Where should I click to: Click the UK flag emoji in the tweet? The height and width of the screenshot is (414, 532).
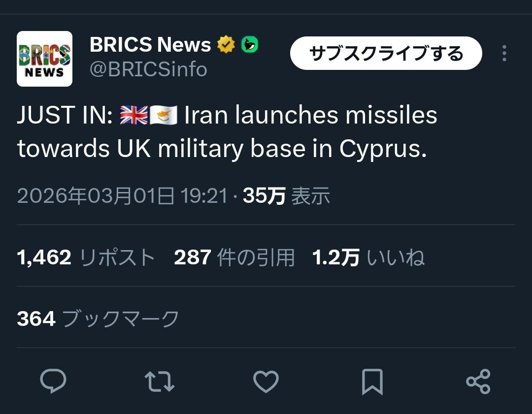point(133,116)
